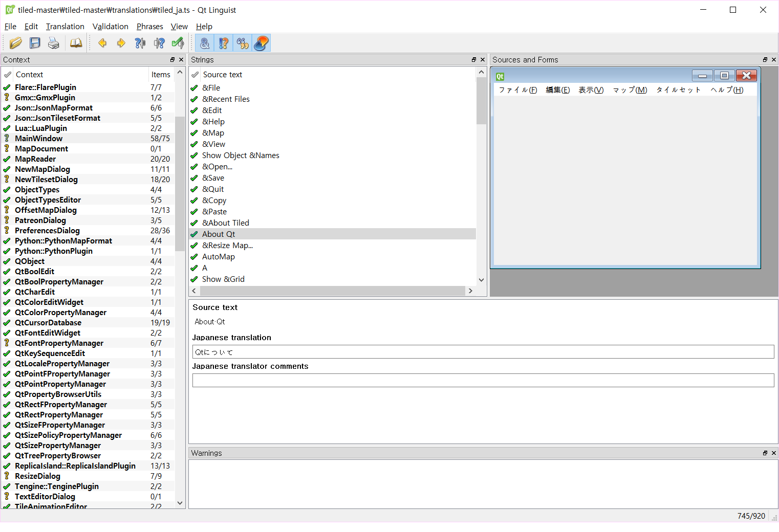Open the Edit menu
This screenshot has height=532, width=779.
click(31, 27)
